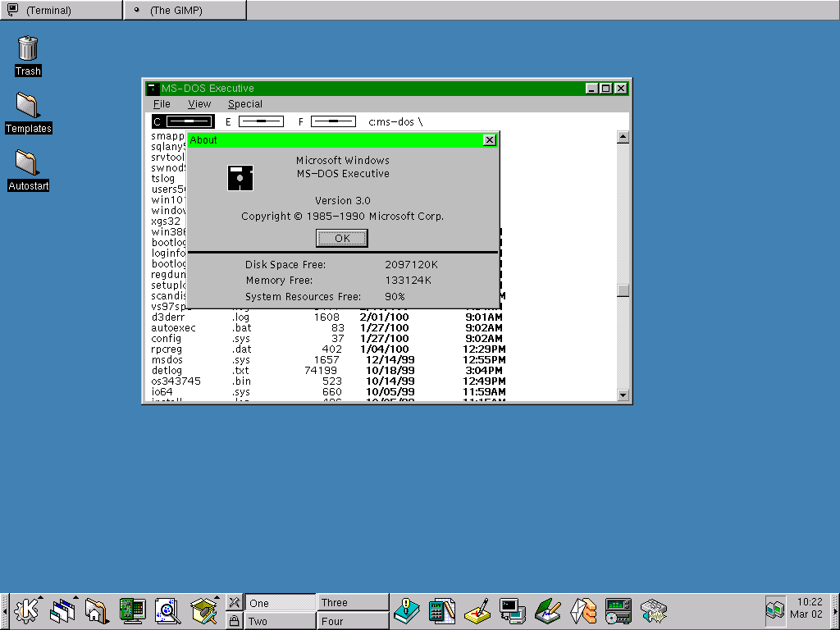Open the Templates desktop folder
This screenshot has height=630, width=840.
click(x=29, y=113)
